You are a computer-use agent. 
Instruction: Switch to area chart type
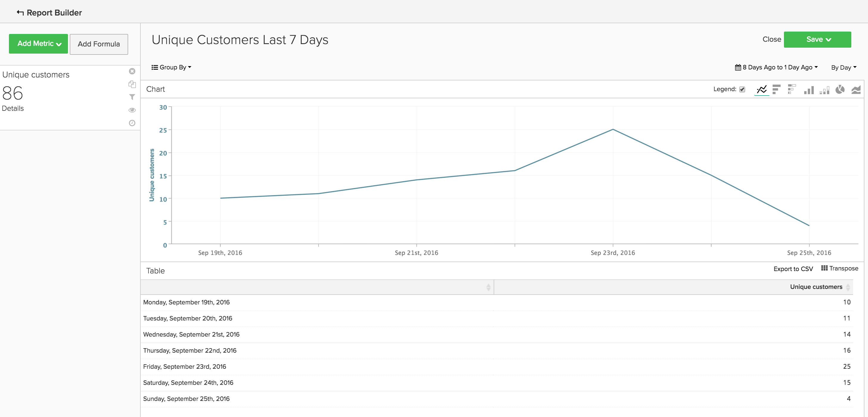pyautogui.click(x=856, y=90)
